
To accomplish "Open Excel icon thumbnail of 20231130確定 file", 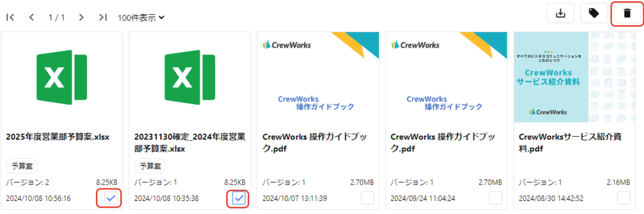I will pos(190,77).
